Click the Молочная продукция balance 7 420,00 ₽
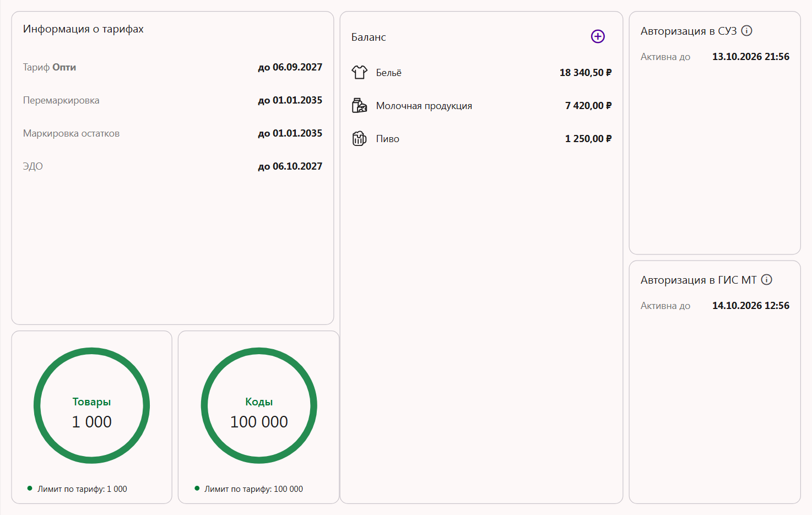Screen dimensions: 812x515 [x=588, y=106]
